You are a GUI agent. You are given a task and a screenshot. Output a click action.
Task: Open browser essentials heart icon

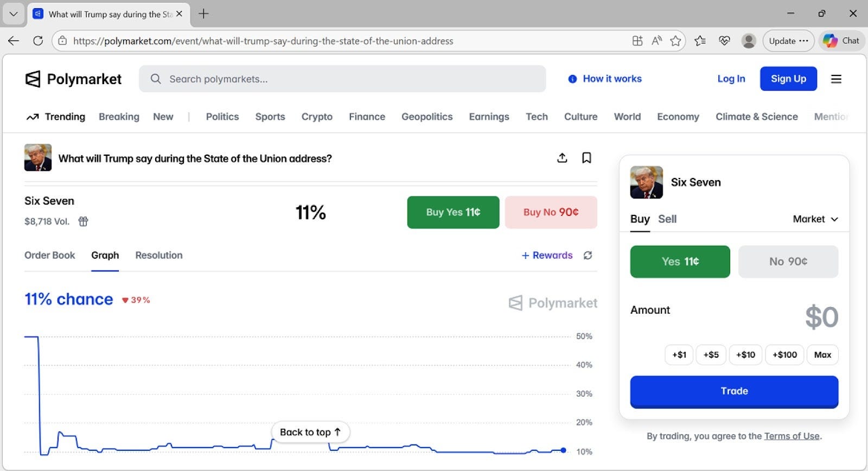click(x=724, y=41)
